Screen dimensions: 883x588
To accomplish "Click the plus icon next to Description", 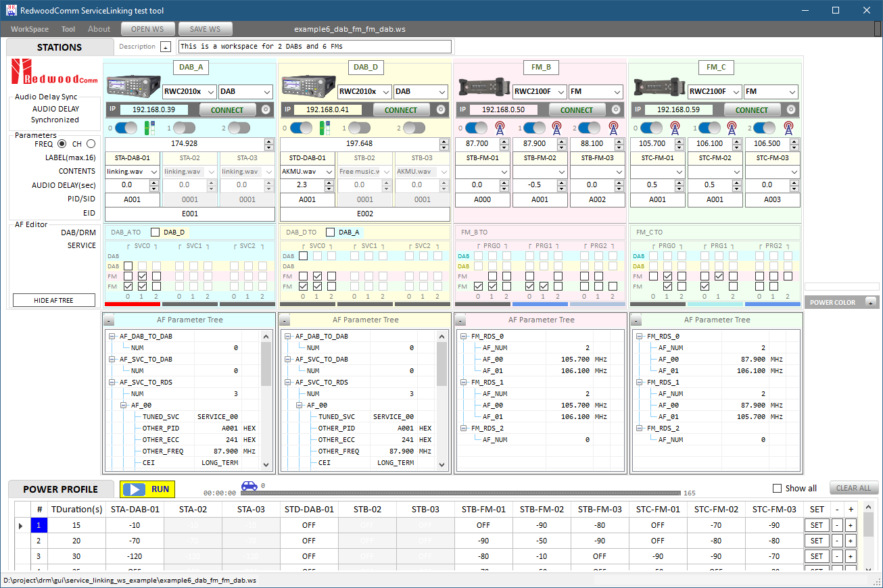I will click(x=166, y=47).
